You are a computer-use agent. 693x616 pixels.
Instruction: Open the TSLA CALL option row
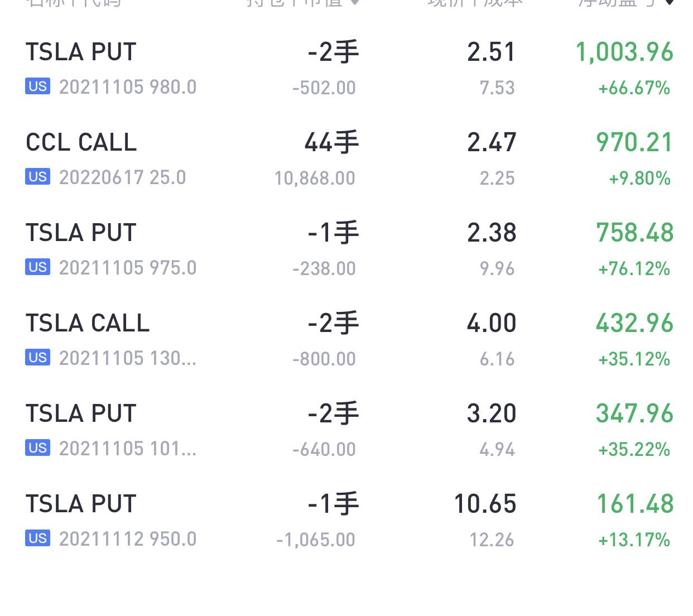coord(346,340)
